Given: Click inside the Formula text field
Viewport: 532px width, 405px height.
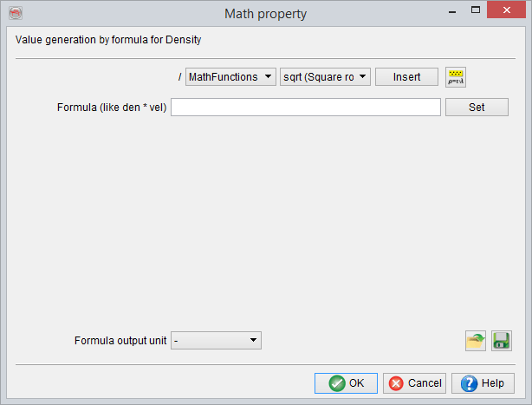Looking at the screenshot, I should (x=306, y=108).
